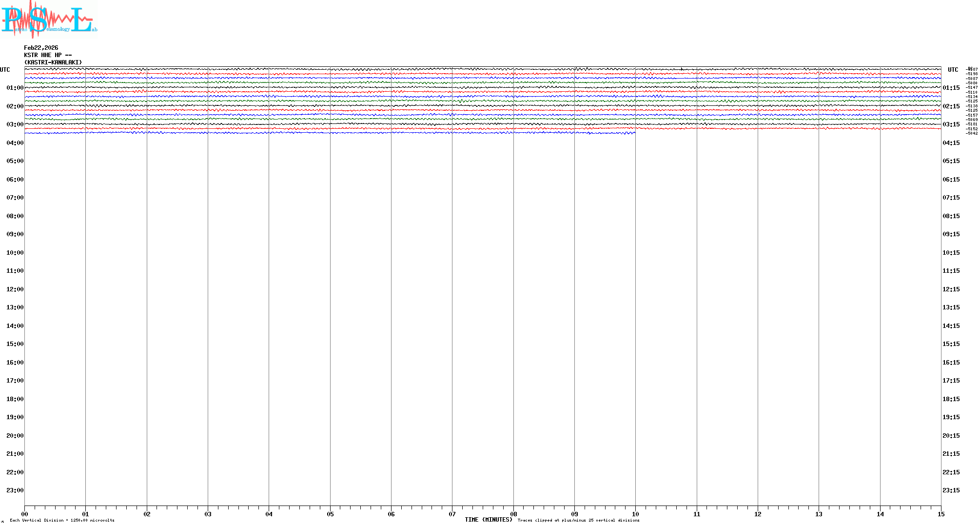This screenshot has width=980, height=527.
Task: Click the (KASTRI-KANALAKI) station name text
Action: [x=53, y=62]
